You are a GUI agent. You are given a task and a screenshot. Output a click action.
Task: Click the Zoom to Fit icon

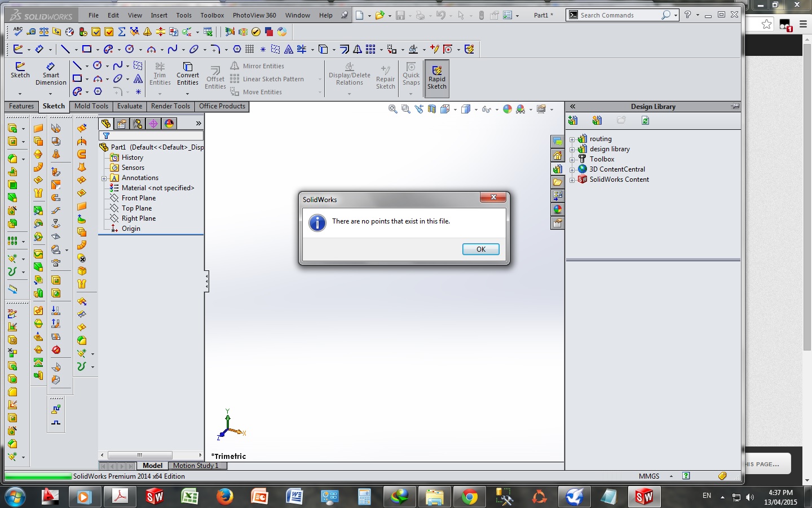point(392,109)
